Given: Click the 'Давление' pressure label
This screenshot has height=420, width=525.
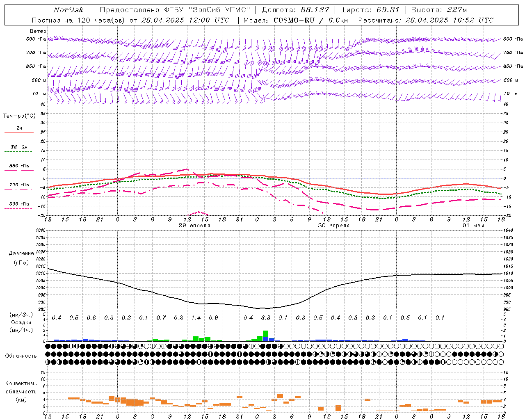Looking at the screenshot, I should click(21, 253).
